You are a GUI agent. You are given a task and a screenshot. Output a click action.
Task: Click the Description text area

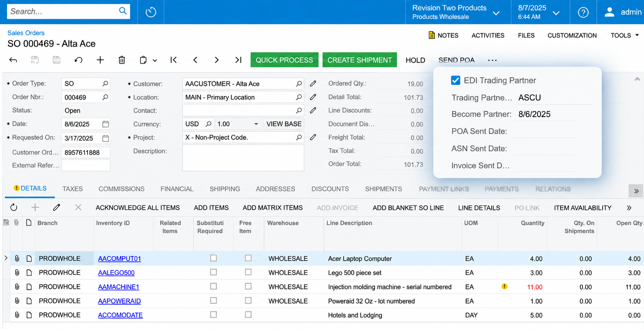point(243,158)
